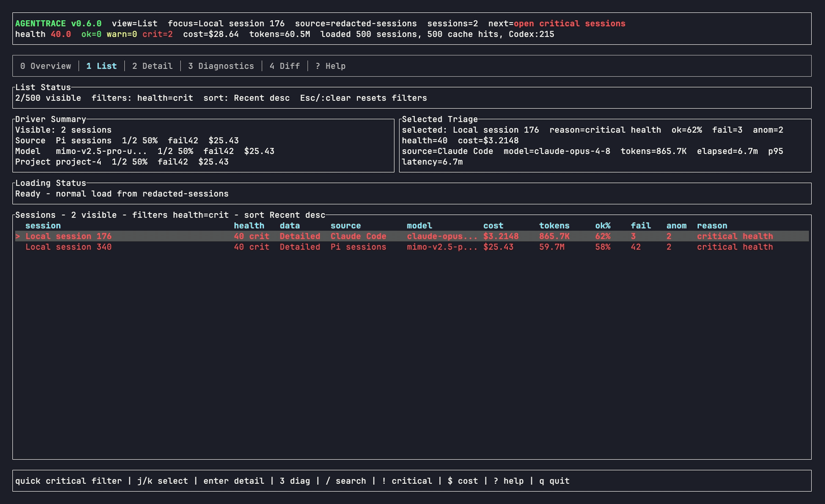Click the Loading Status 'Ready' message
The height and width of the screenshot is (504, 825).
tap(122, 194)
